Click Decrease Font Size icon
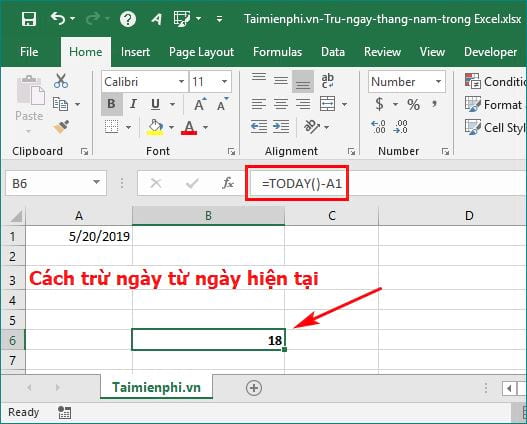Screen dimensions: 527x424 click(x=222, y=104)
